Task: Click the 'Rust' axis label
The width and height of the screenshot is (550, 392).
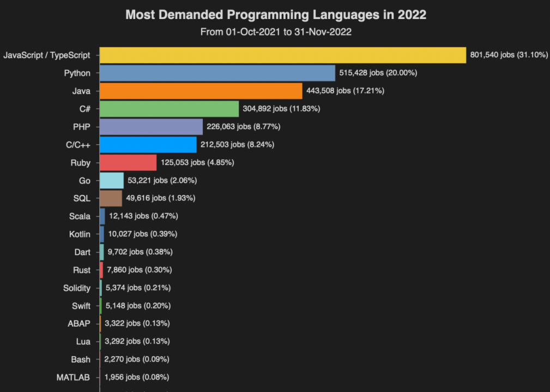Action: tap(82, 270)
